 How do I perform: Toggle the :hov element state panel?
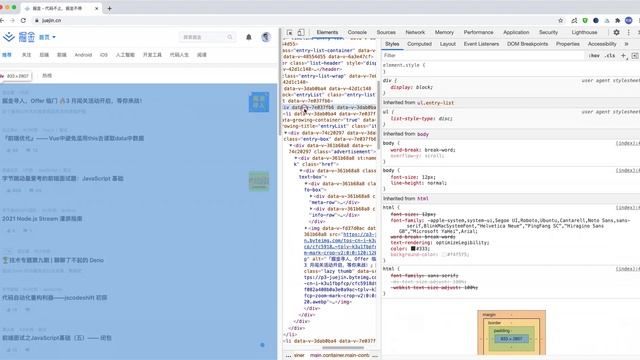point(594,56)
